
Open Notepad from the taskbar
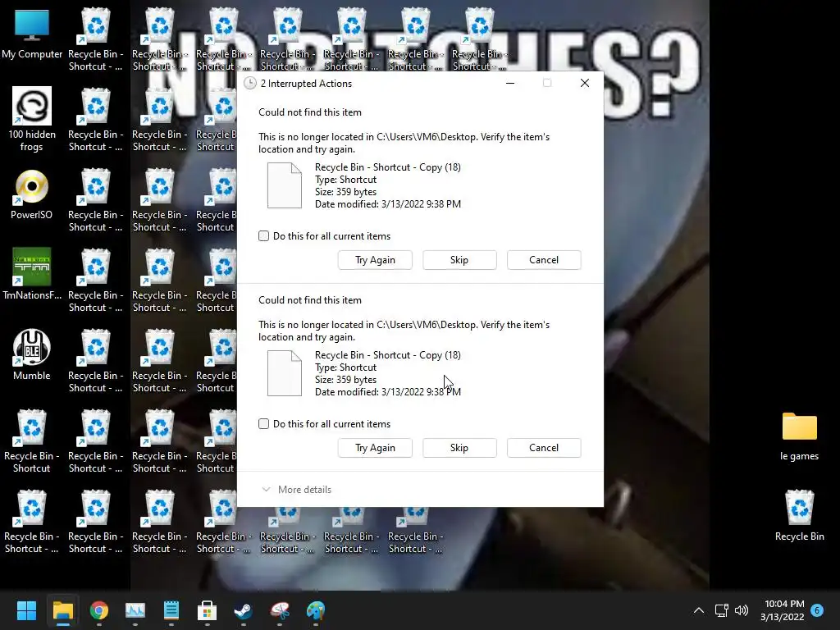tap(171, 610)
